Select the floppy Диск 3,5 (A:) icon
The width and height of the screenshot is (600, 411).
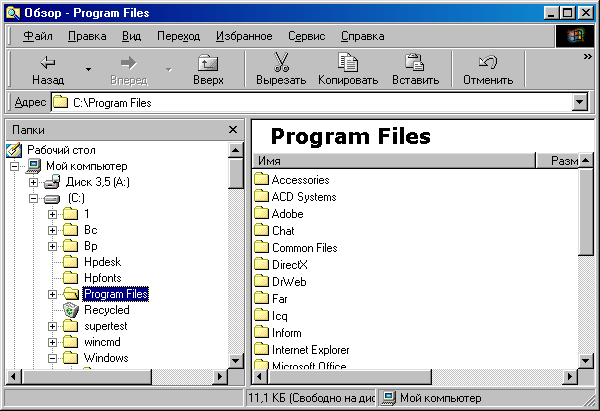[52, 182]
